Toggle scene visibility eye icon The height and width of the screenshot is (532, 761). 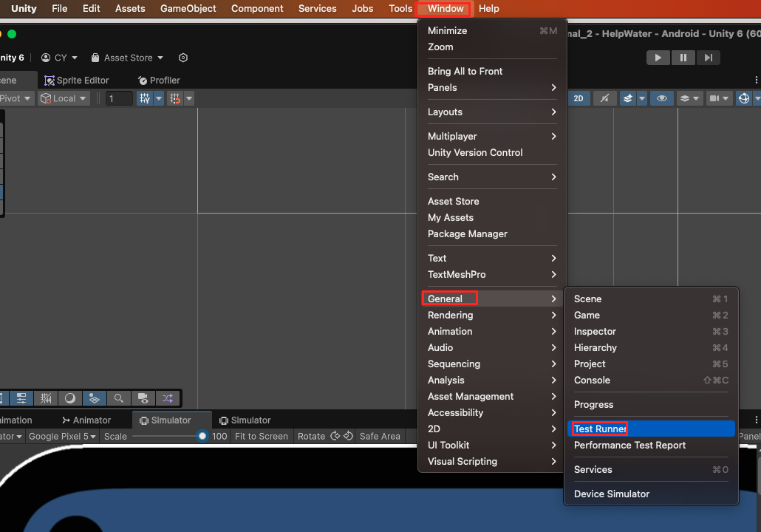(x=661, y=98)
